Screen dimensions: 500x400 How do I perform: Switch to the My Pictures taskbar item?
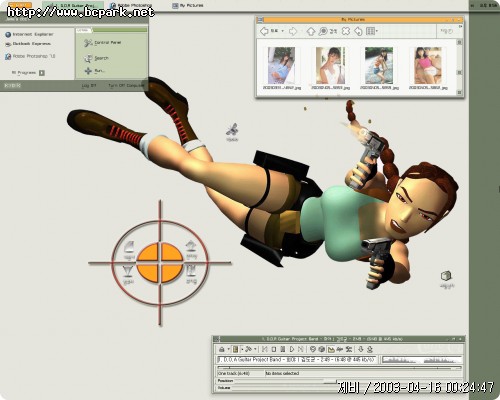188,5
